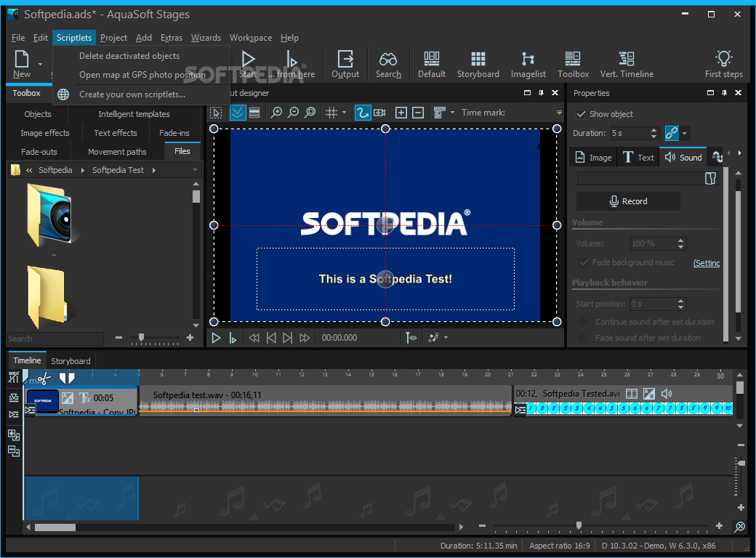
Task: Jump to the previous object in preview
Action: tap(271, 338)
